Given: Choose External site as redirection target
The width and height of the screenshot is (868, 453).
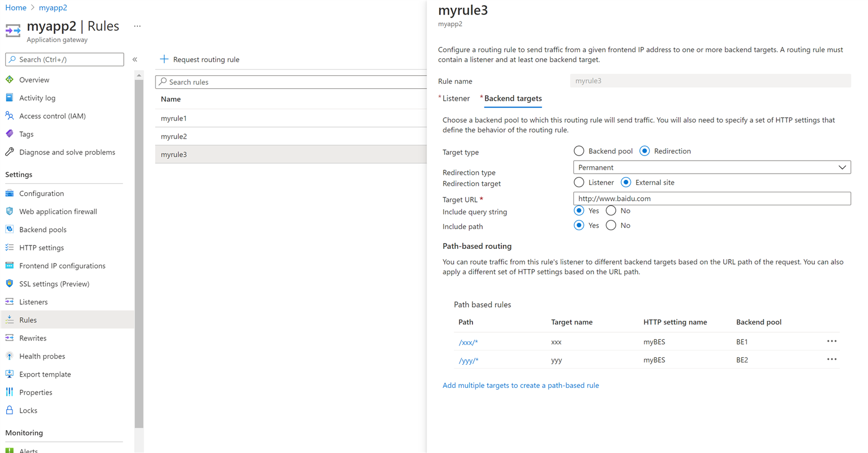Looking at the screenshot, I should pos(626,183).
